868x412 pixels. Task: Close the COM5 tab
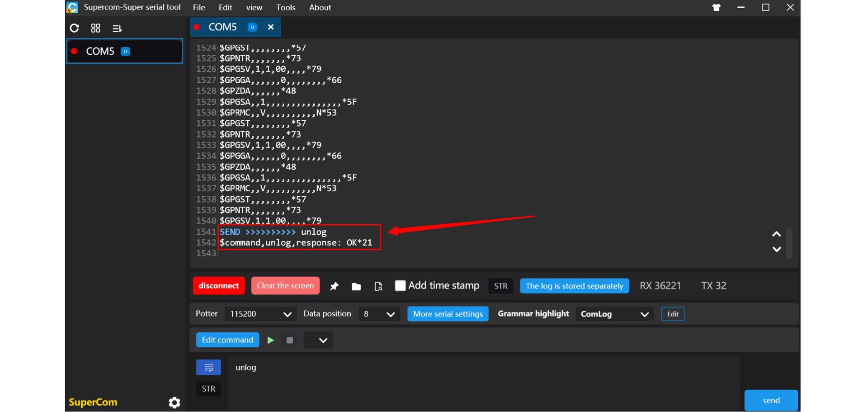tap(271, 27)
